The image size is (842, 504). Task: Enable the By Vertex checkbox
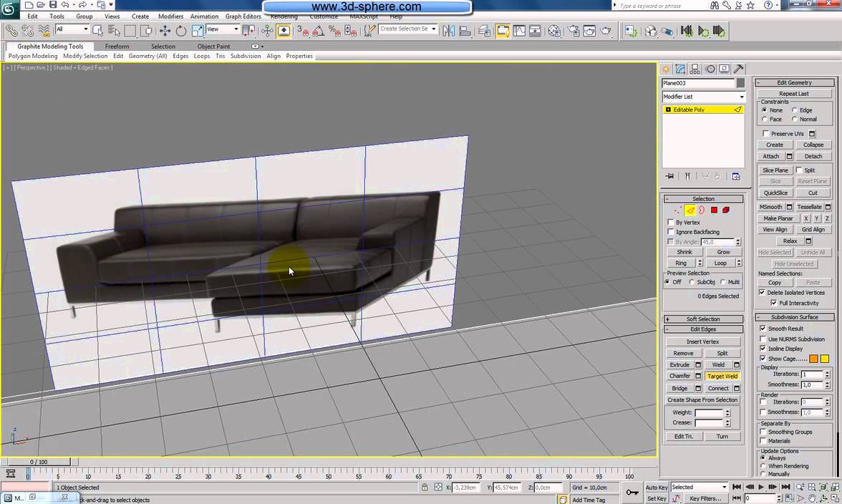tap(670, 222)
